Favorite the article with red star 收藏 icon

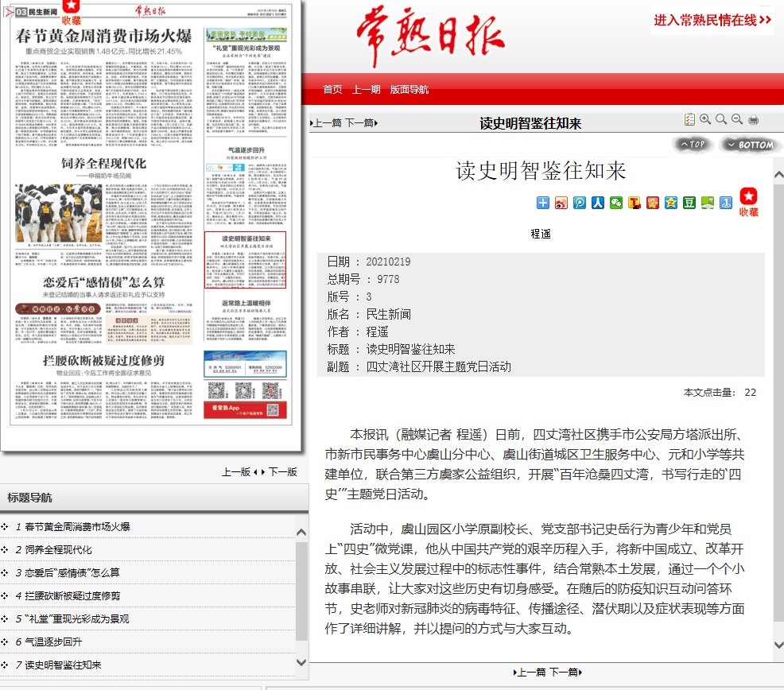coord(748,202)
